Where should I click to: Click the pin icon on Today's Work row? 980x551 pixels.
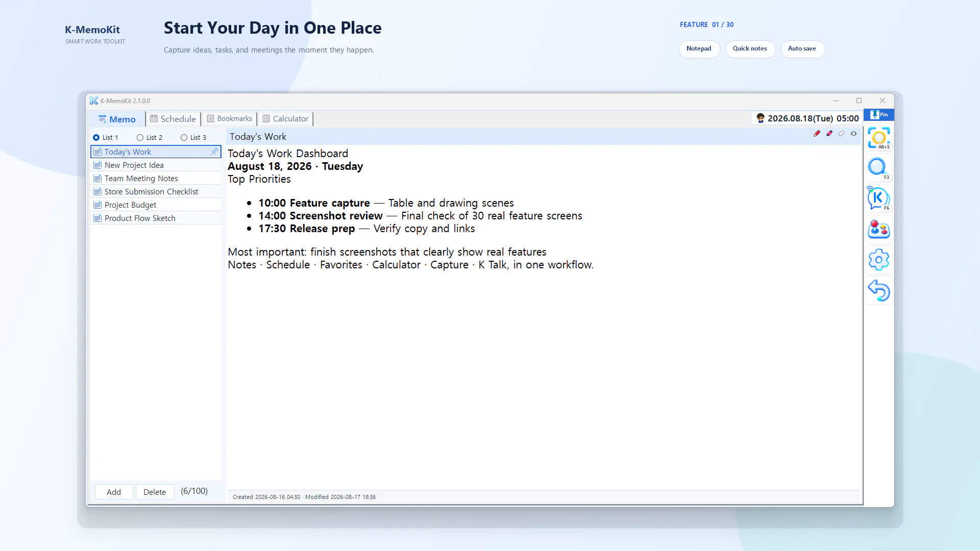point(214,152)
